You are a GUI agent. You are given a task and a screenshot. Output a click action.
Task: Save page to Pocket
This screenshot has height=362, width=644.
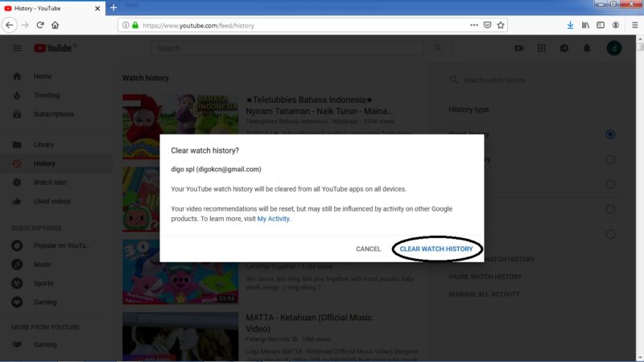(487, 25)
